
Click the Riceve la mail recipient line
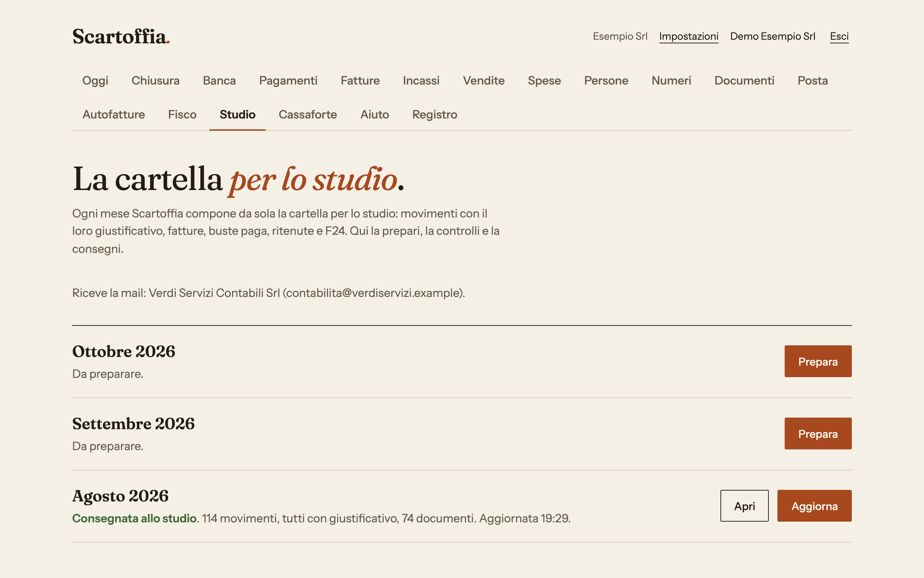click(269, 293)
